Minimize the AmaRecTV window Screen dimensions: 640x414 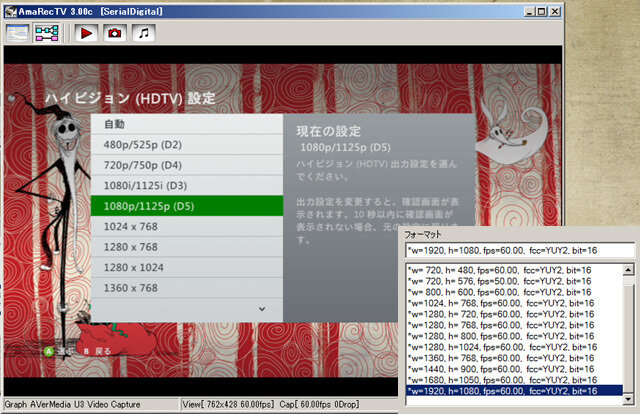pyautogui.click(x=529, y=12)
